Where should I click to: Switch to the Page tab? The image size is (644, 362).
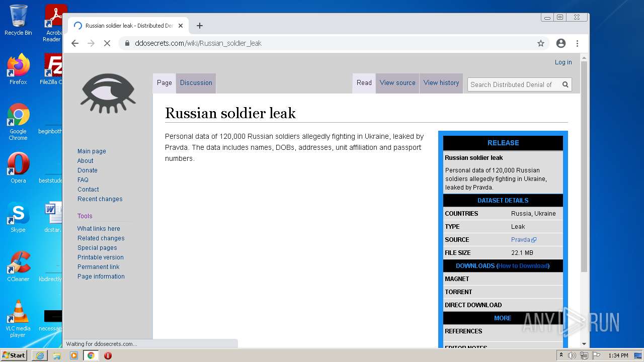click(x=165, y=83)
